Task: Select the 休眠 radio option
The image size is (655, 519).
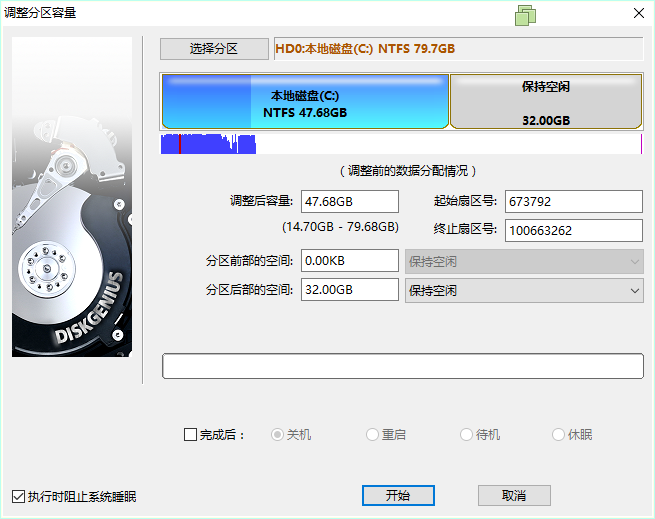Action: pyautogui.click(x=559, y=435)
